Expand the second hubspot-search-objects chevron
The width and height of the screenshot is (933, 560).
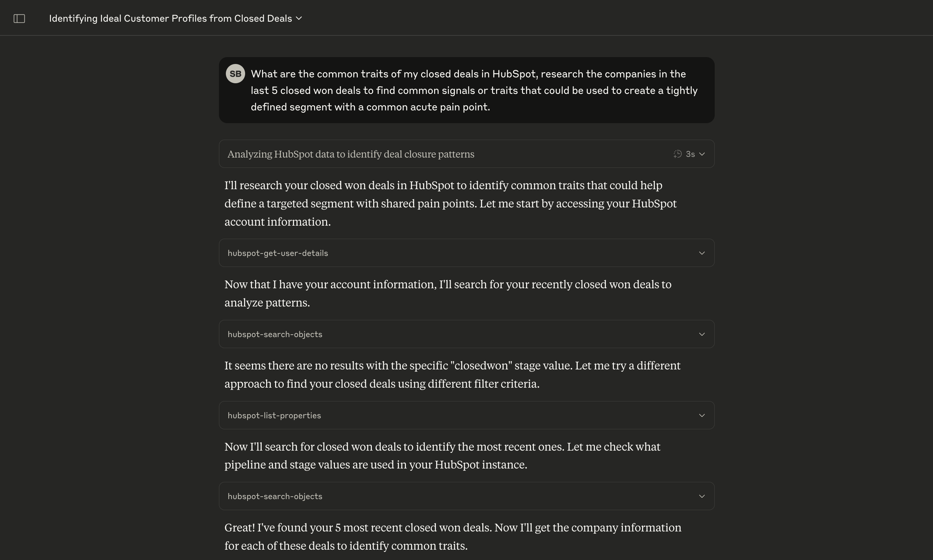702,496
